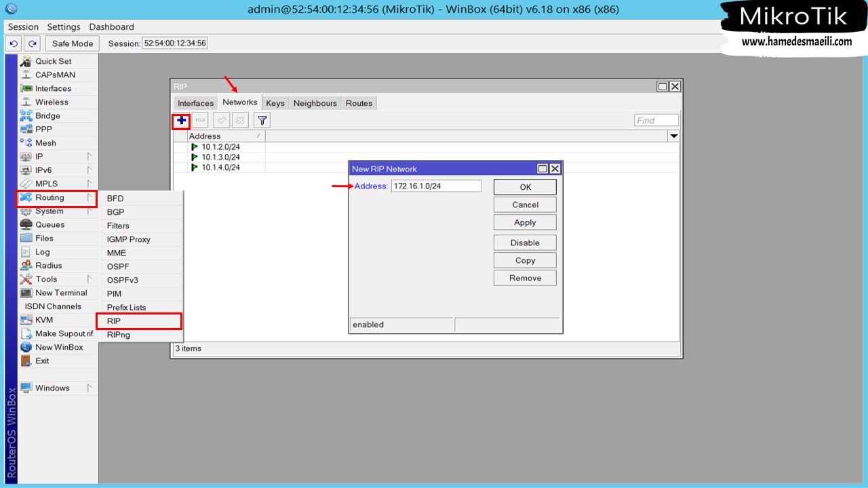Toggle the Safe Mode button
This screenshot has height=488, width=868.
pos(73,43)
